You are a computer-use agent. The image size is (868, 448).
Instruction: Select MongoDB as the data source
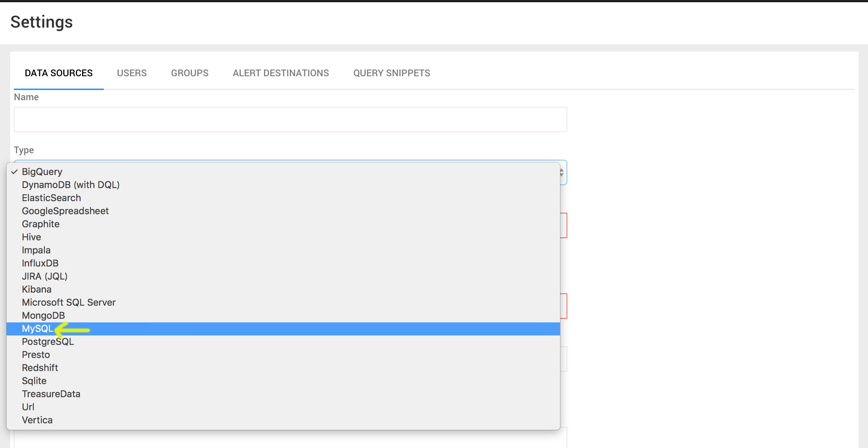(x=43, y=315)
